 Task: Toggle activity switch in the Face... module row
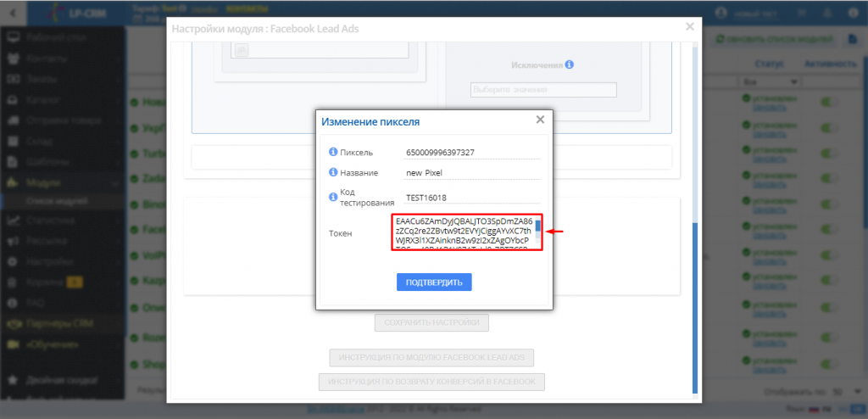[829, 231]
